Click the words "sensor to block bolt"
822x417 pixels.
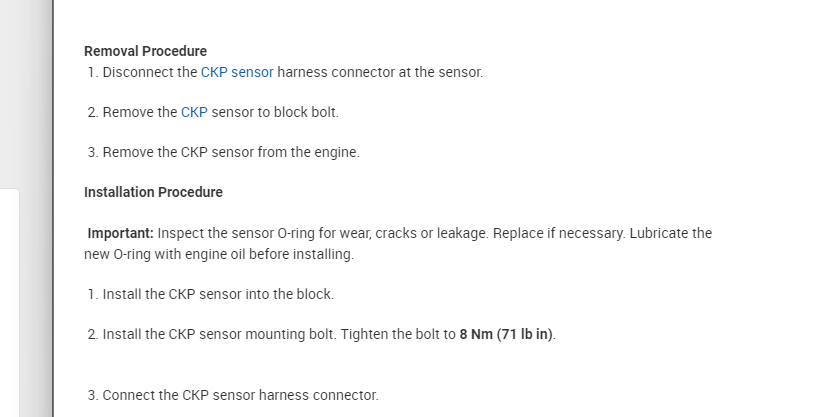click(x=275, y=112)
